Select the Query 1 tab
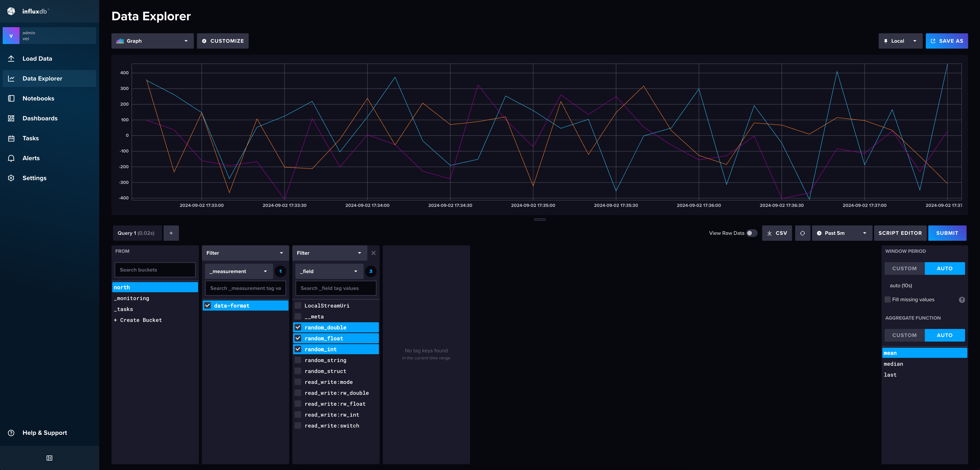 [x=137, y=233]
